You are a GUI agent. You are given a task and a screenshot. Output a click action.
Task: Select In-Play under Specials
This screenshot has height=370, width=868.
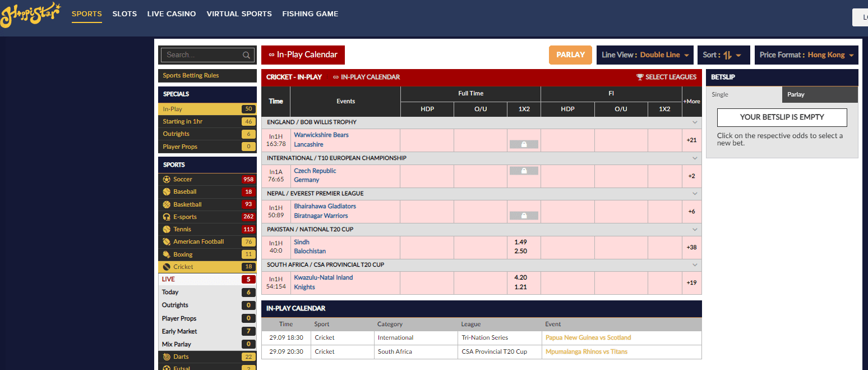point(207,109)
